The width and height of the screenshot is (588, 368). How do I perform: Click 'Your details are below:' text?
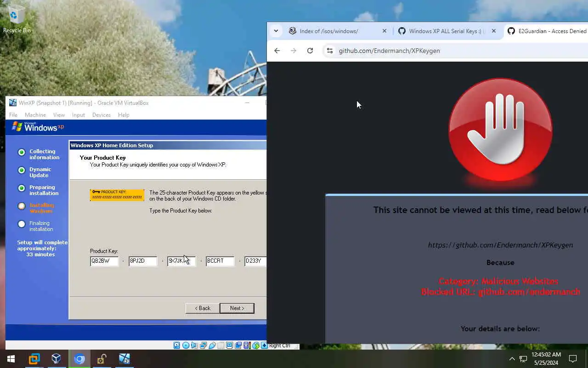500,329
